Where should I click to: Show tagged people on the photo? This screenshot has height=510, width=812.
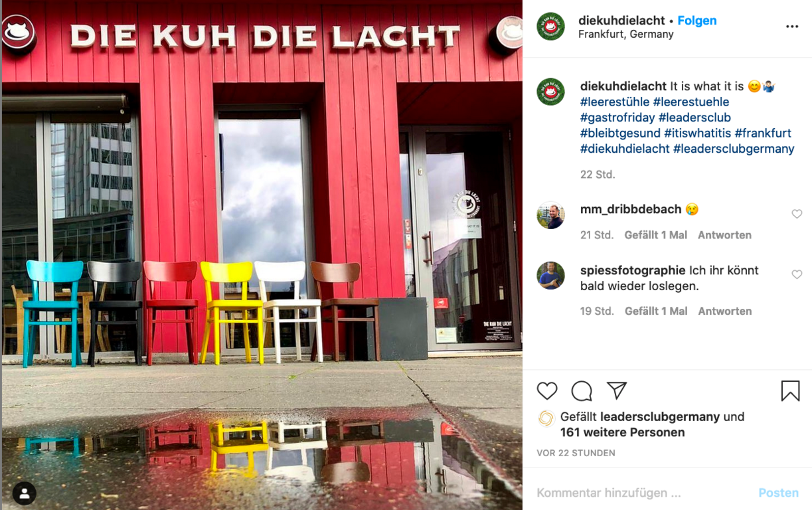(x=25, y=493)
